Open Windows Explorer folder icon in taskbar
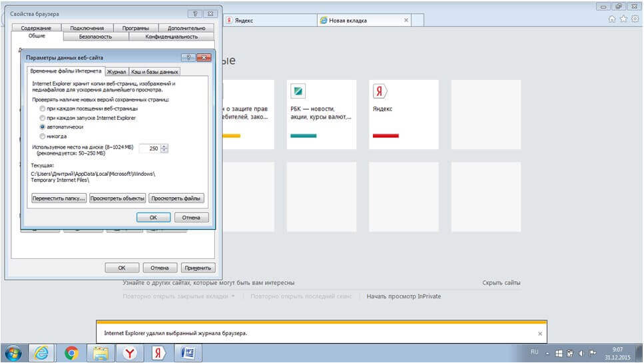 pyautogui.click(x=101, y=352)
